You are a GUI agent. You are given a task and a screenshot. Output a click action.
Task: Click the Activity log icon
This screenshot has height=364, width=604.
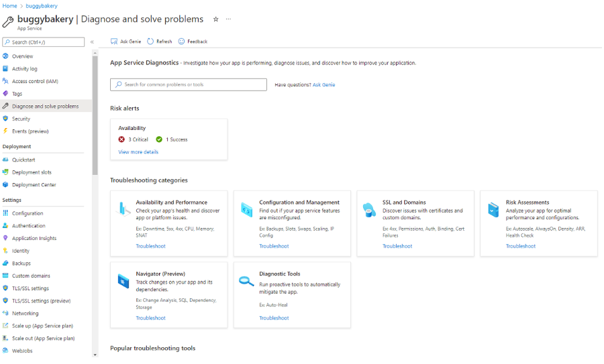pos(5,68)
